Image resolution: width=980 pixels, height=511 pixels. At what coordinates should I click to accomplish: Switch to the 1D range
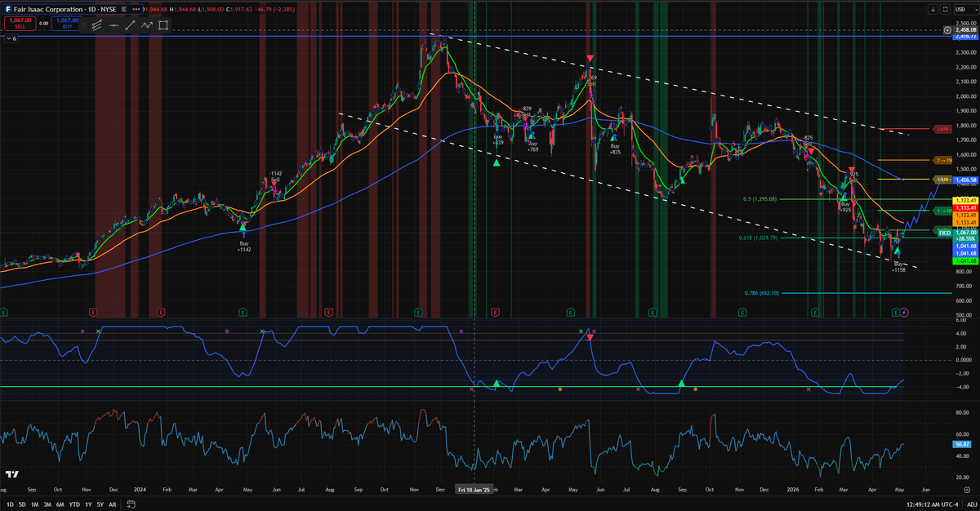pyautogui.click(x=11, y=504)
